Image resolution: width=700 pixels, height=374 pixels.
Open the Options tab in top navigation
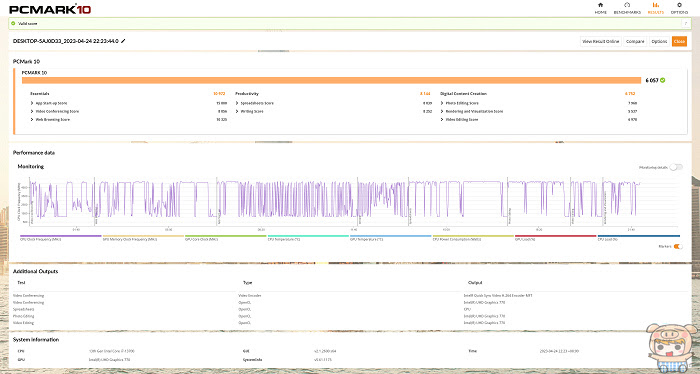(x=679, y=8)
